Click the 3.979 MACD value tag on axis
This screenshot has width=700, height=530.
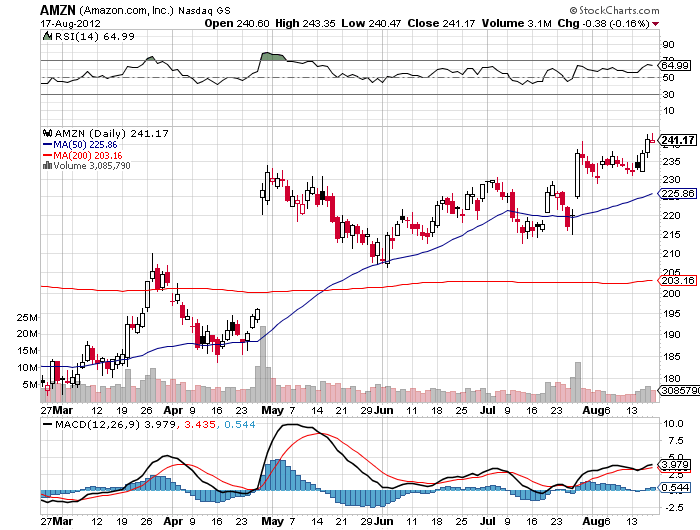[675, 465]
